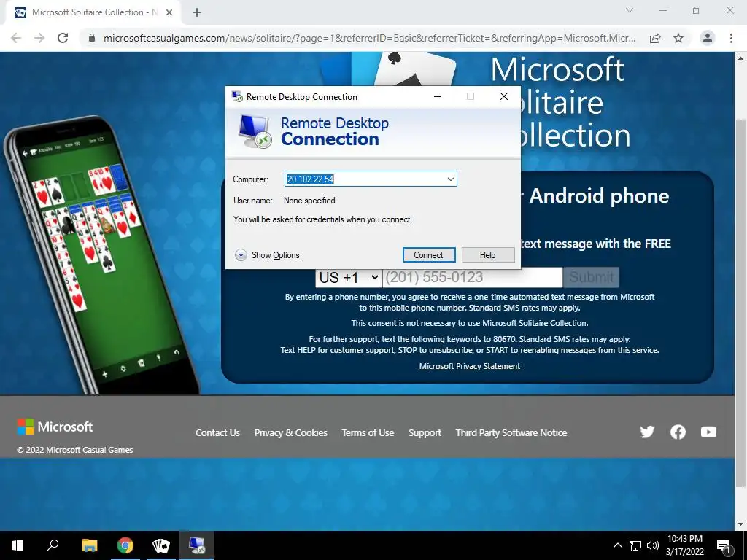Close the Remote Desktop Connection dialog

(x=503, y=97)
